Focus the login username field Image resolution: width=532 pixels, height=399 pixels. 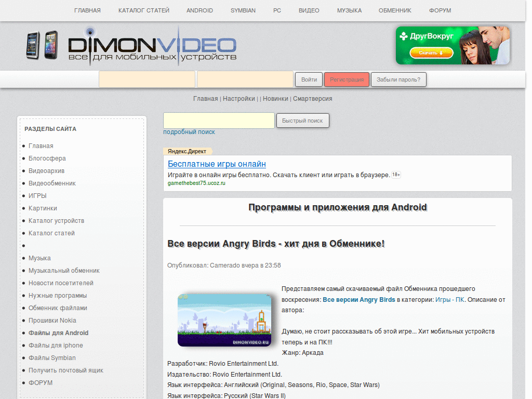(x=147, y=79)
